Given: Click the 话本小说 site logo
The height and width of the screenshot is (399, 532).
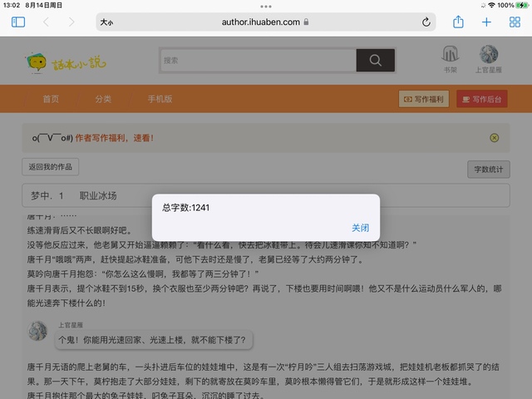Looking at the screenshot, I should 66,62.
